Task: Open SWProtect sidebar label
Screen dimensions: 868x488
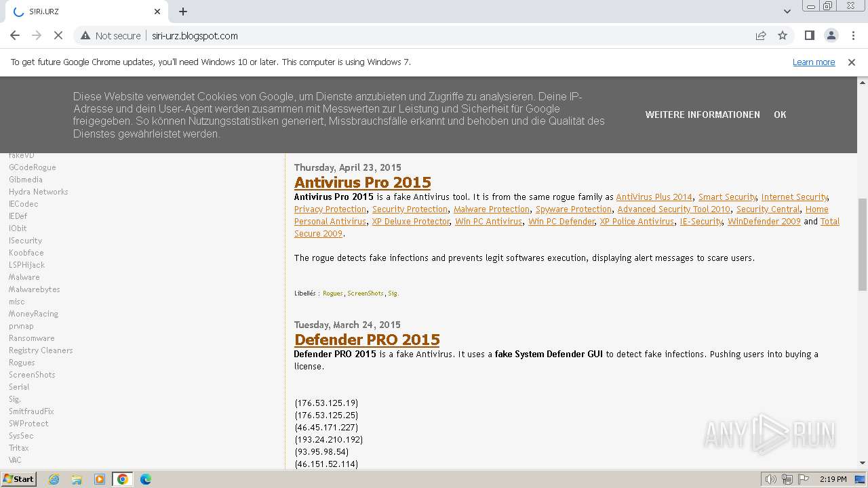Action: coord(28,424)
